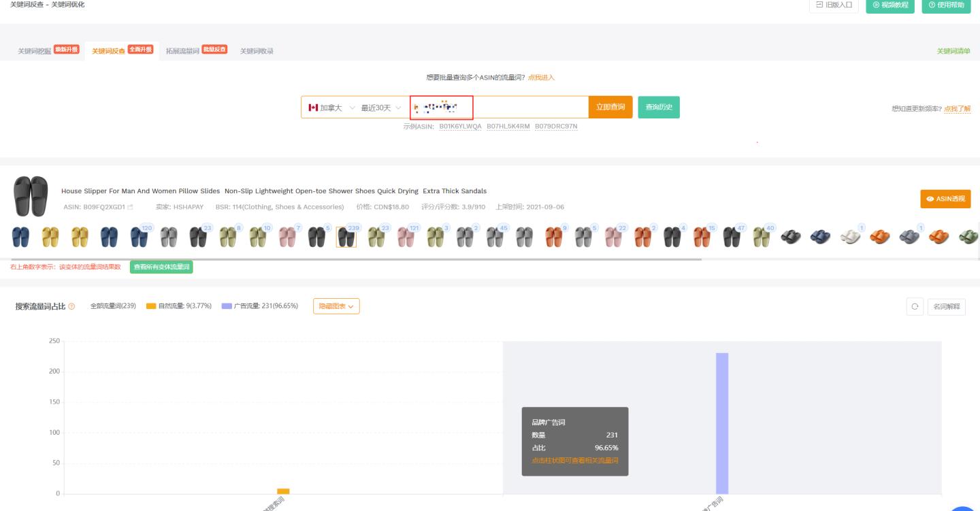Click the help icon next to 搜索流量词占比
This screenshot has height=511, width=980.
click(72, 307)
